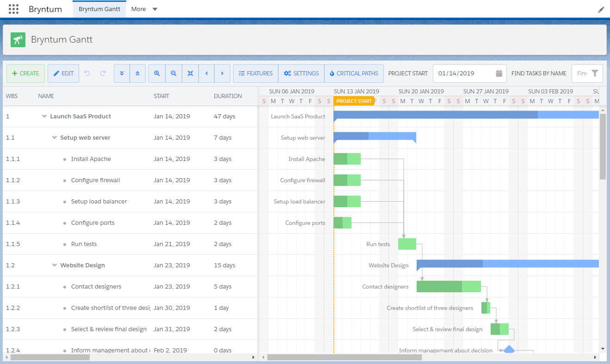Sort by the WBS column header
610x364 pixels.
point(18,96)
